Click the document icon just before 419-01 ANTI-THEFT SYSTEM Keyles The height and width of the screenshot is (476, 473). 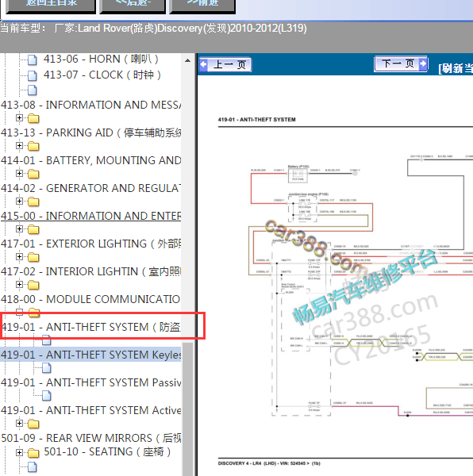(x=47, y=340)
